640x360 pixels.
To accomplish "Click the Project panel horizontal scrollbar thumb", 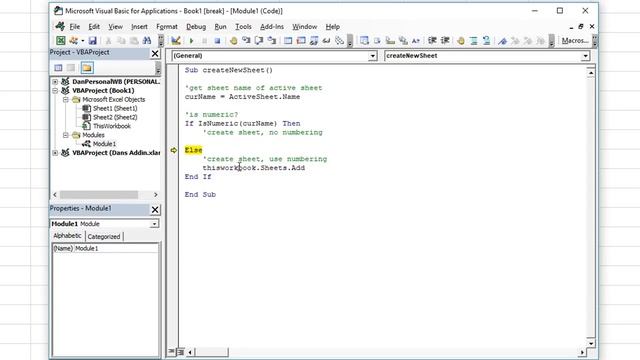I will [x=99, y=195].
